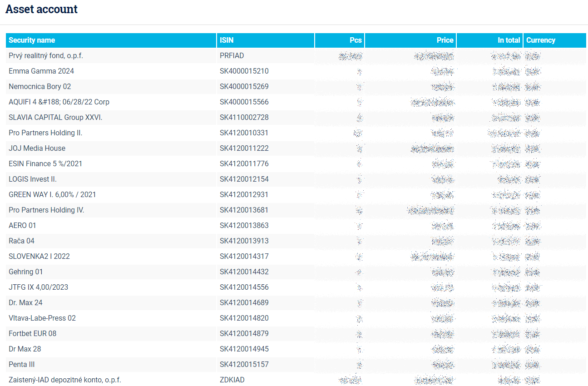Click the Asset account heading

pyautogui.click(x=41, y=9)
